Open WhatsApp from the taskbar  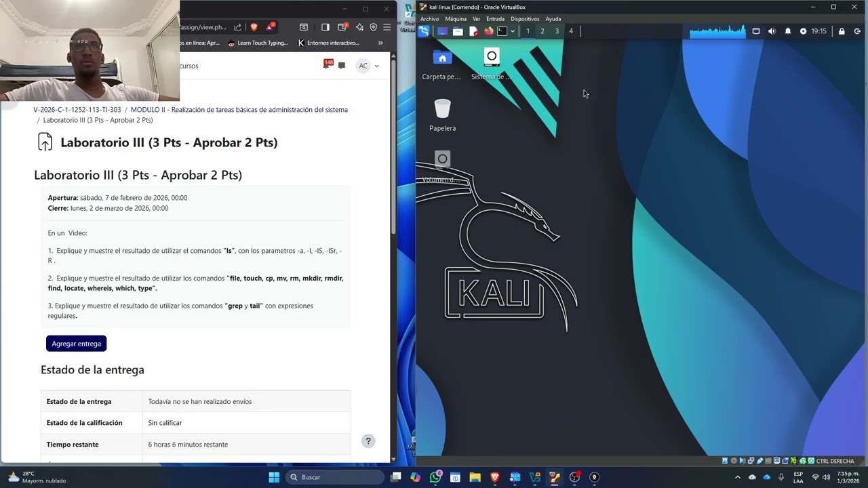435,477
